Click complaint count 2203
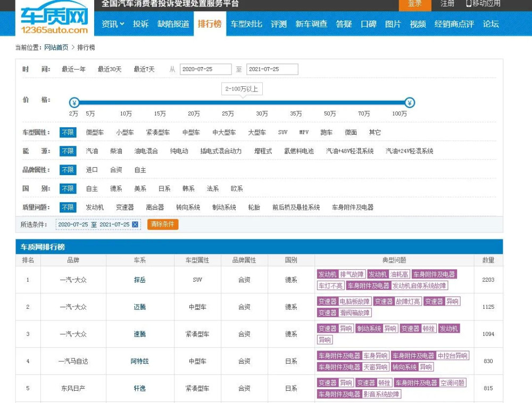The height and width of the screenshot is (403, 532). (x=488, y=279)
